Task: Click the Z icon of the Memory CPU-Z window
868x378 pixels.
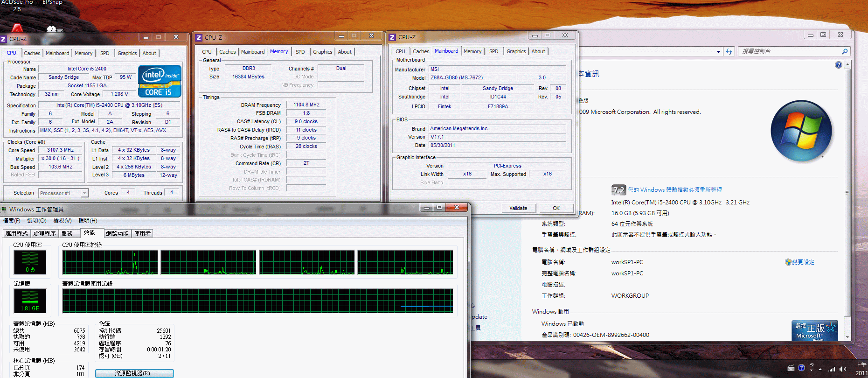Action: [x=199, y=38]
